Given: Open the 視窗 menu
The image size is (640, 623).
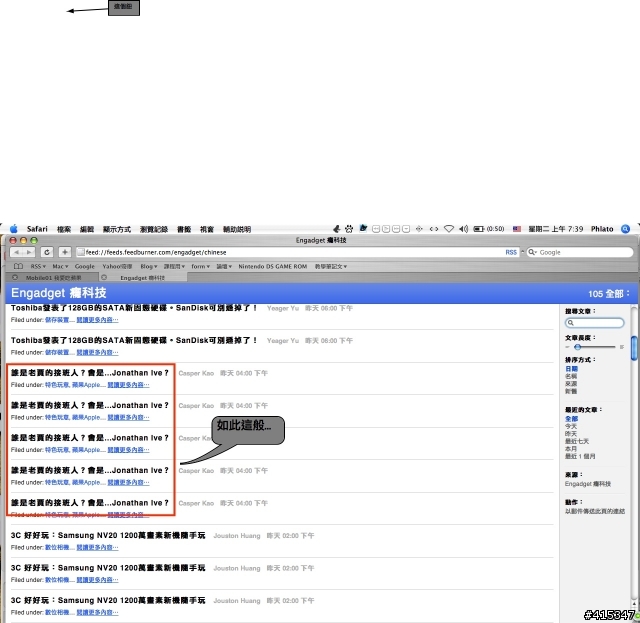Looking at the screenshot, I should [x=207, y=229].
